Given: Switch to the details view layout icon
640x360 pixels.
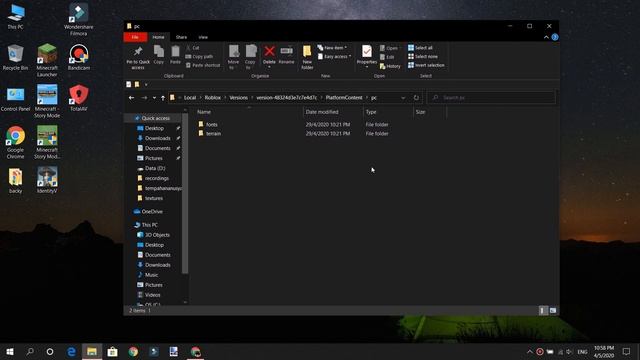Looking at the screenshot, I should pos(542,311).
